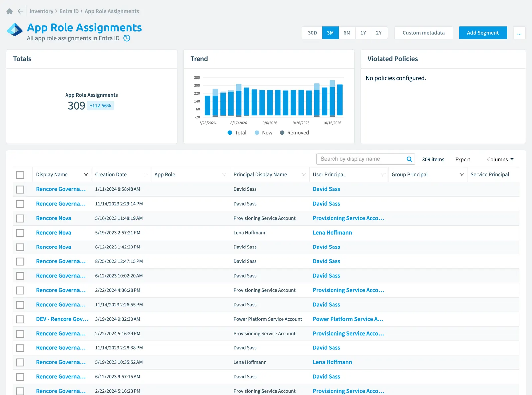Toggle the select-all header checkbox

pyautogui.click(x=20, y=175)
